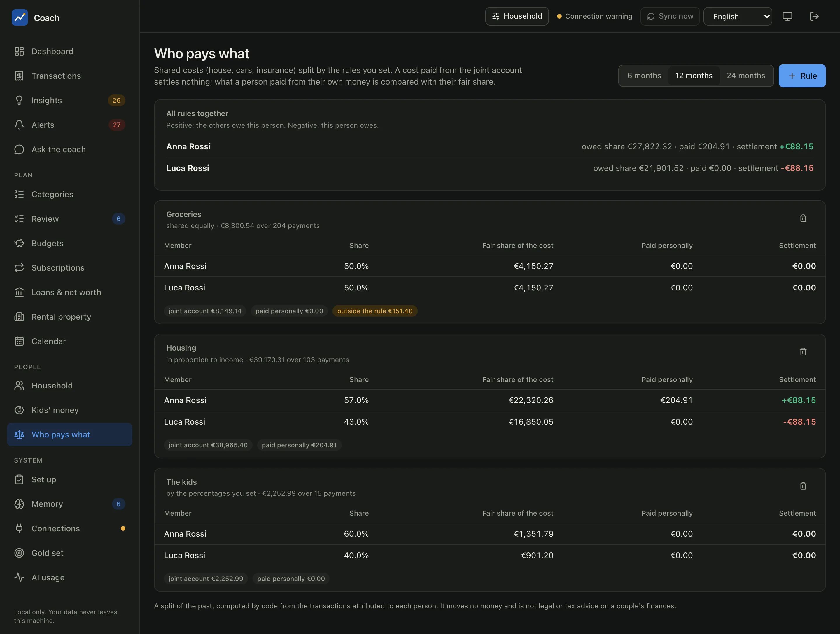
Task: Click the Review checklist icon
Action: [x=19, y=219]
